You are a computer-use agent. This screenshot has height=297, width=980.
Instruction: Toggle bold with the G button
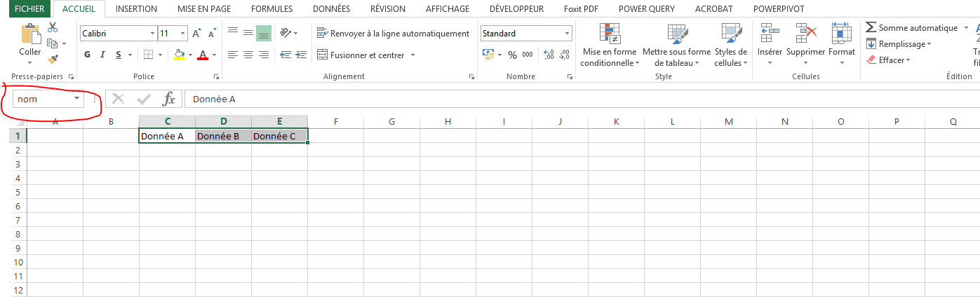pos(88,55)
